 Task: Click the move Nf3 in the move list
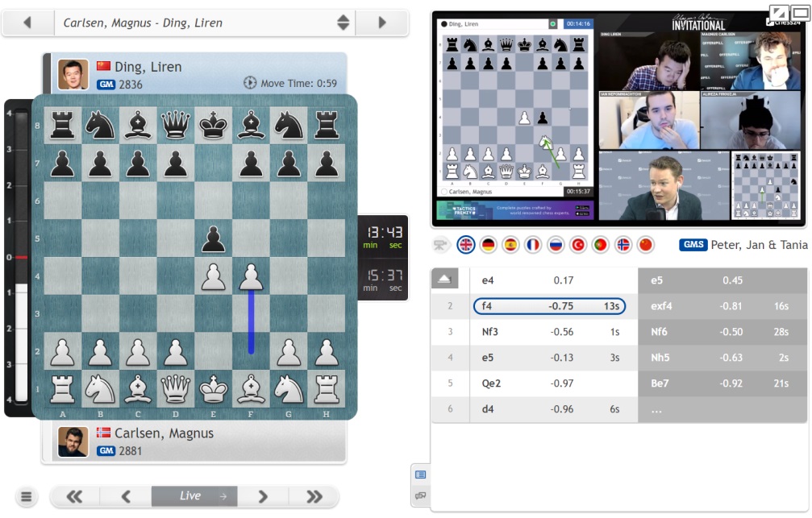[489, 332]
